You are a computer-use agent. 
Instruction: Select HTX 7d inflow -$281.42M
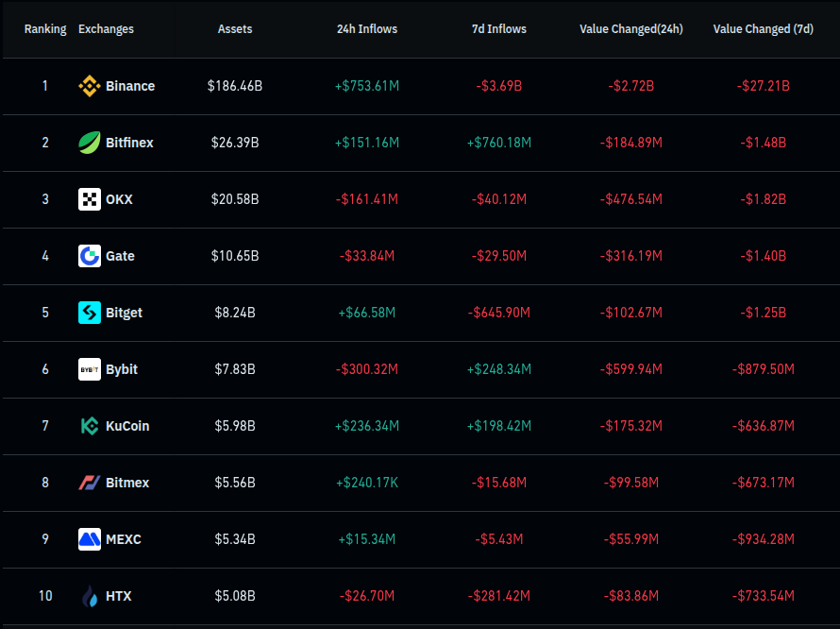[x=498, y=596]
